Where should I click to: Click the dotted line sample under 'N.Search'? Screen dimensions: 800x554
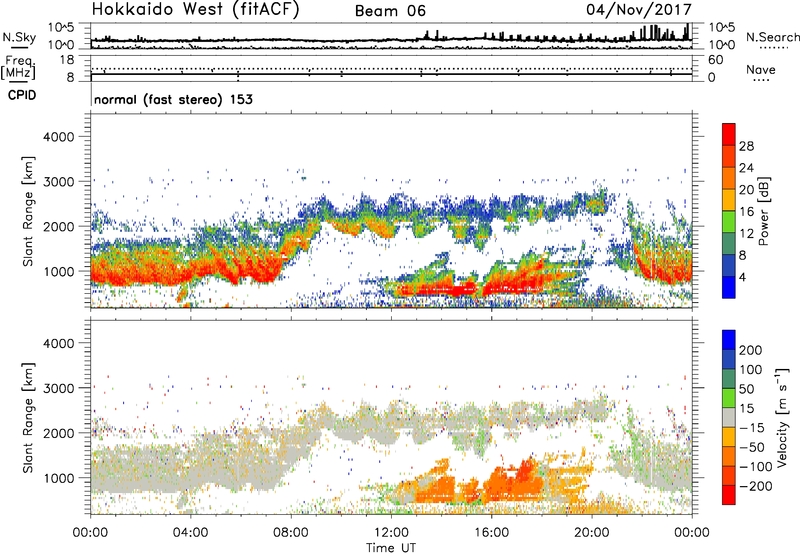click(x=774, y=48)
